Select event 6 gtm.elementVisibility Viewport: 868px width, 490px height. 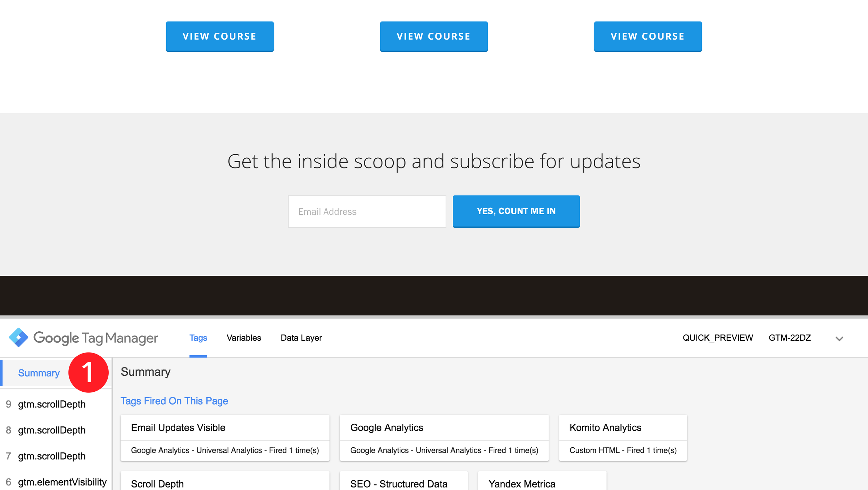pyautogui.click(x=62, y=482)
